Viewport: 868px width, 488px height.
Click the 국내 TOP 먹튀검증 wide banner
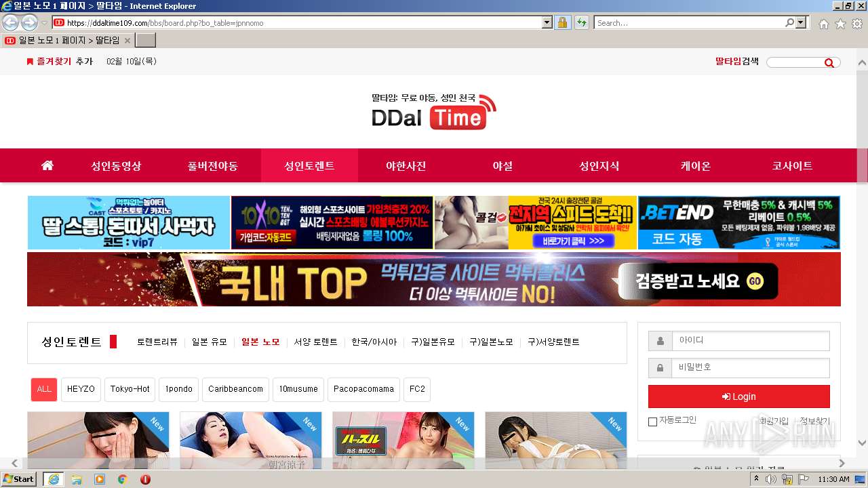434,279
